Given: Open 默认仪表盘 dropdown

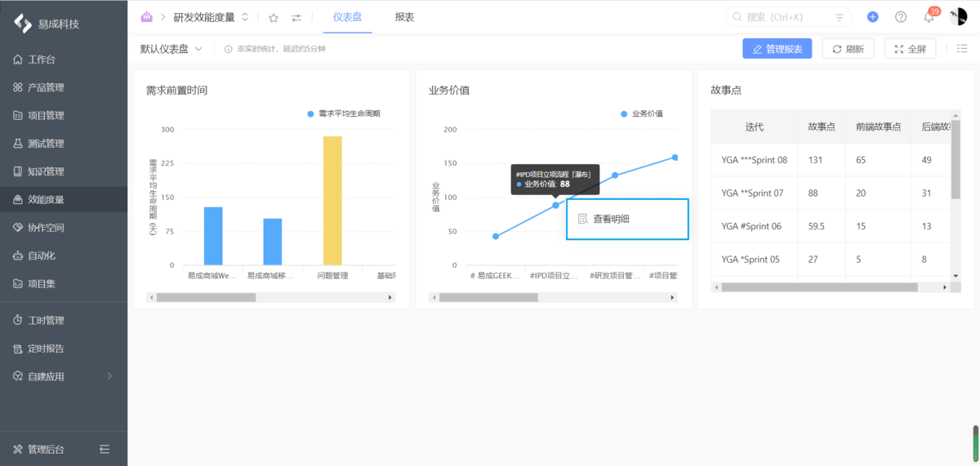Looking at the screenshot, I should pos(171,49).
